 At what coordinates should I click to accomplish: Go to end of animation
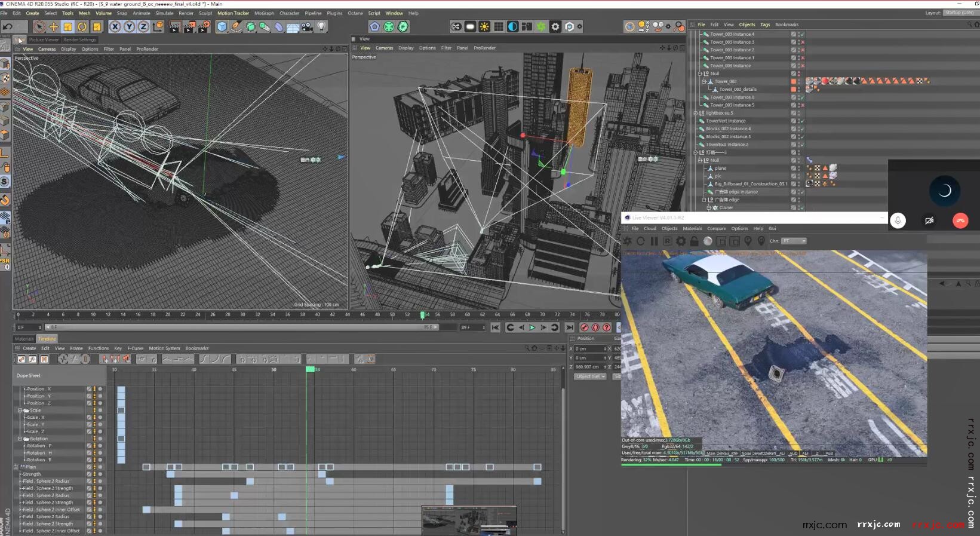[570, 327]
